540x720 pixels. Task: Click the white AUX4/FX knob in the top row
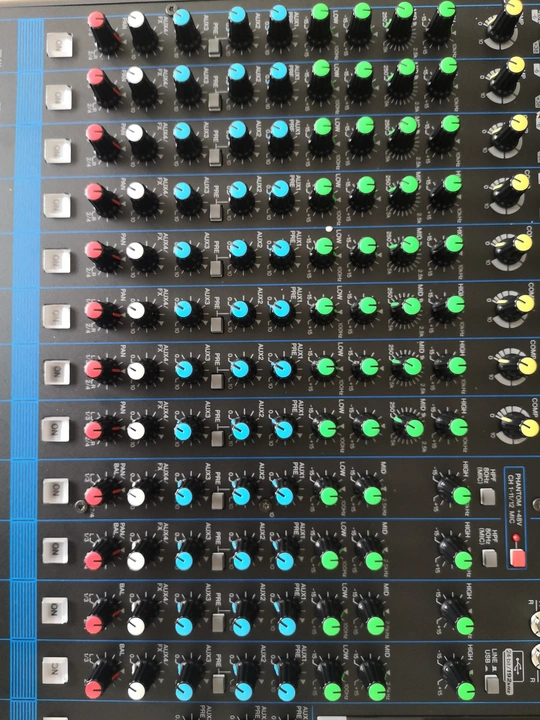pos(136,20)
